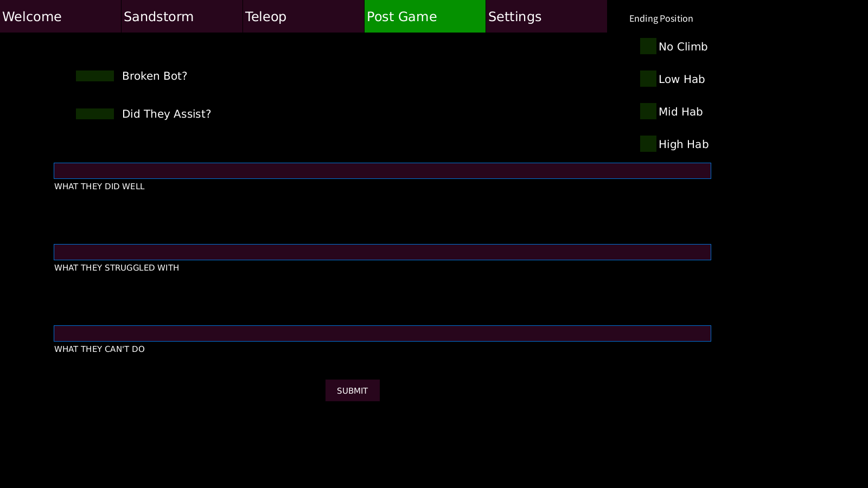Viewport: 868px width, 488px height.
Task: Select the Post Game tab
Action: point(425,16)
